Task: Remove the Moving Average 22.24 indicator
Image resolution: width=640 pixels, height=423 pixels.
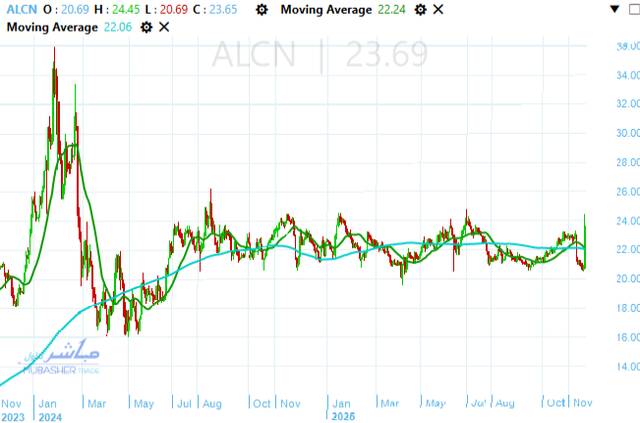Action: click(x=438, y=10)
